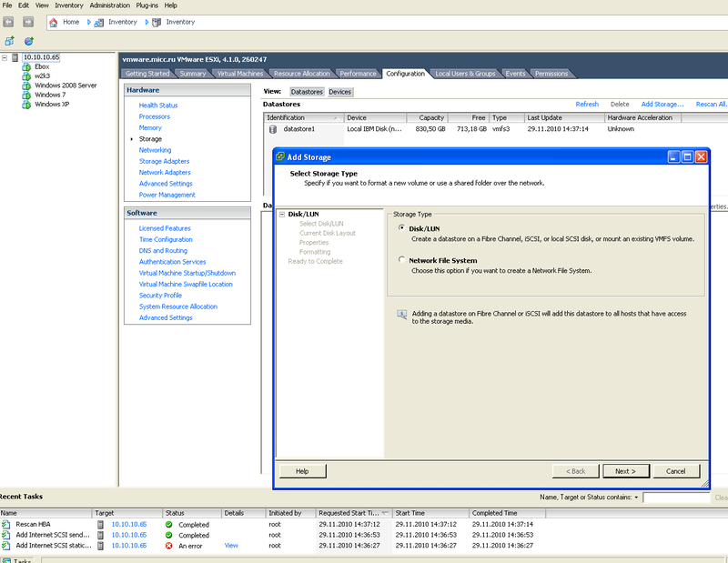Viewport: 728px width, 563px height.
Task: Click the forward navigation arrow icon
Action: (x=28, y=22)
